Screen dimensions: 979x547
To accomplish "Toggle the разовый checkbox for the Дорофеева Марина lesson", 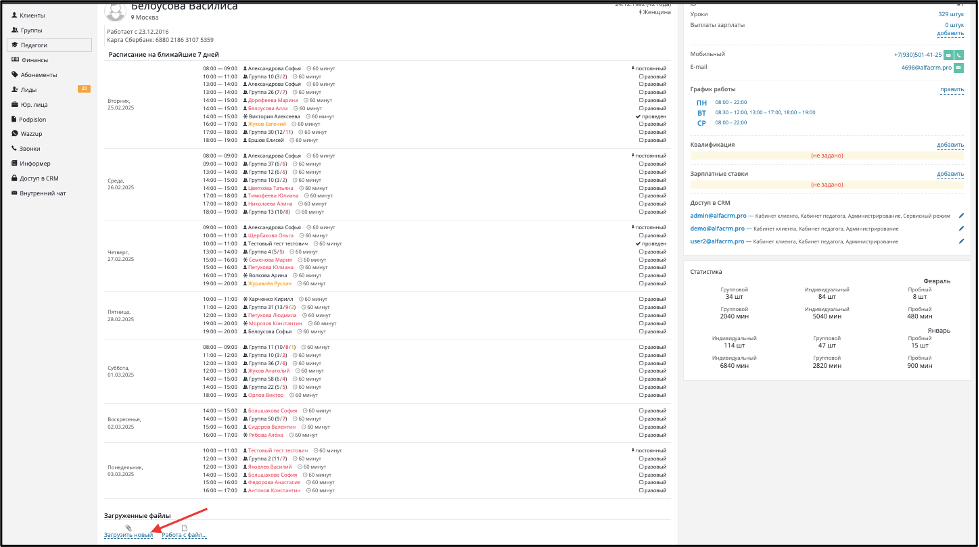I will tap(641, 100).
